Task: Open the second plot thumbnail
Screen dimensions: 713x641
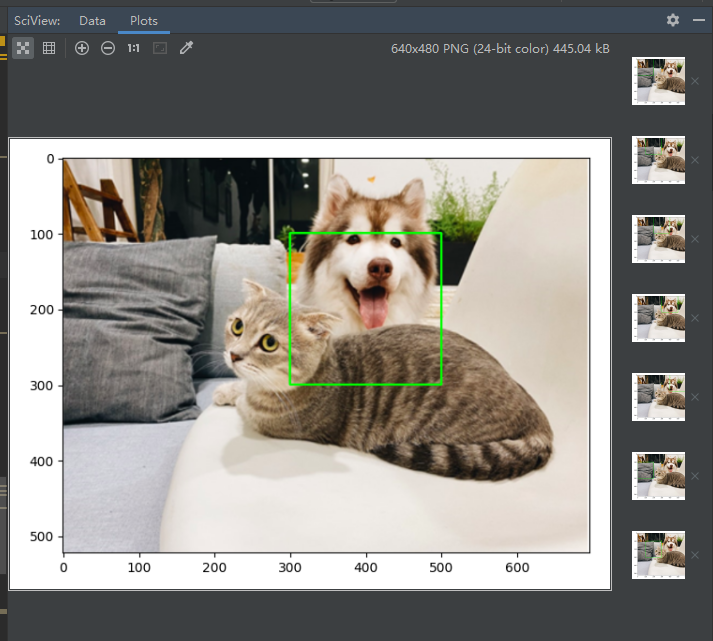Action: coord(658,160)
